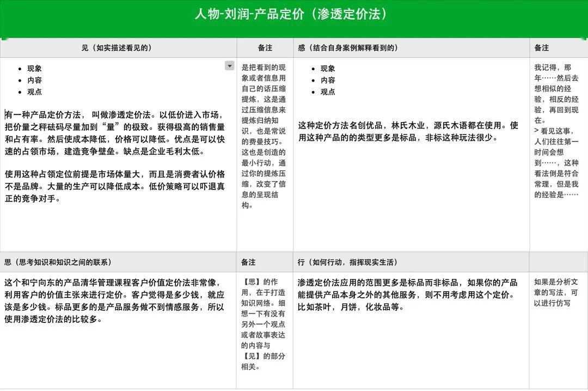
Task: Click the header 行（如何行动，指挥现实生活）
Action: tap(347, 262)
